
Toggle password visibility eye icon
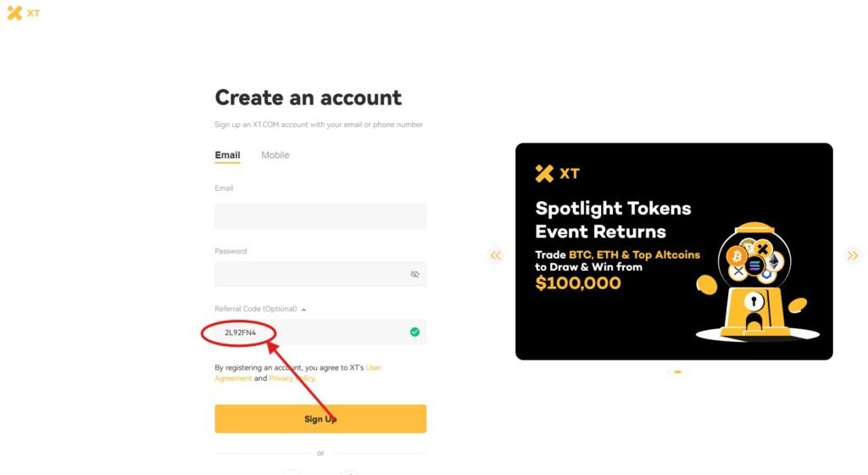pyautogui.click(x=415, y=275)
